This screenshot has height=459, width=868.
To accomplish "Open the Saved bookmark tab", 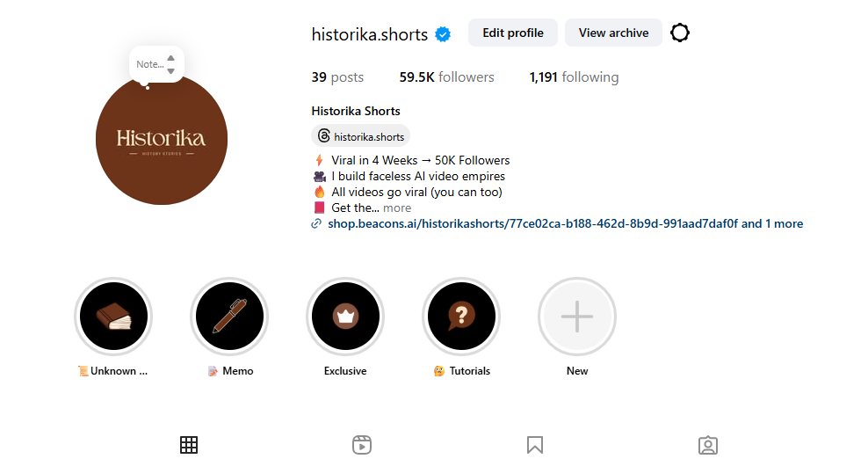I will (x=535, y=445).
